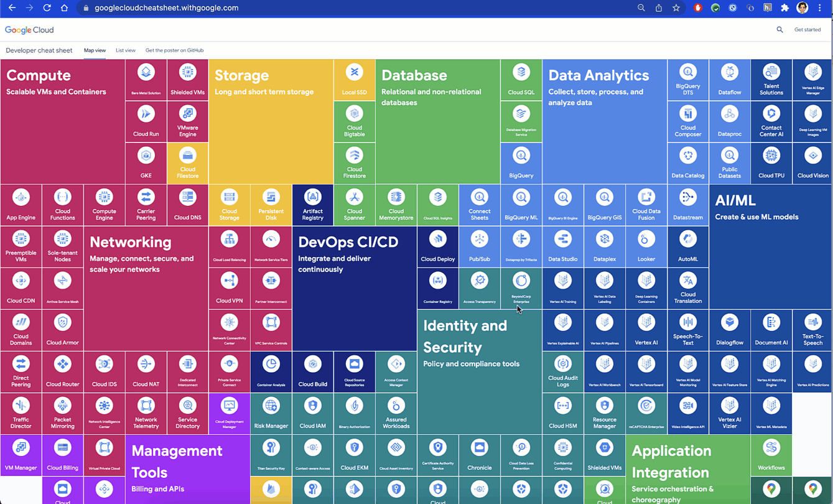Open the Pub/Sub product tile
The height and width of the screenshot is (504, 833).
pos(479,246)
